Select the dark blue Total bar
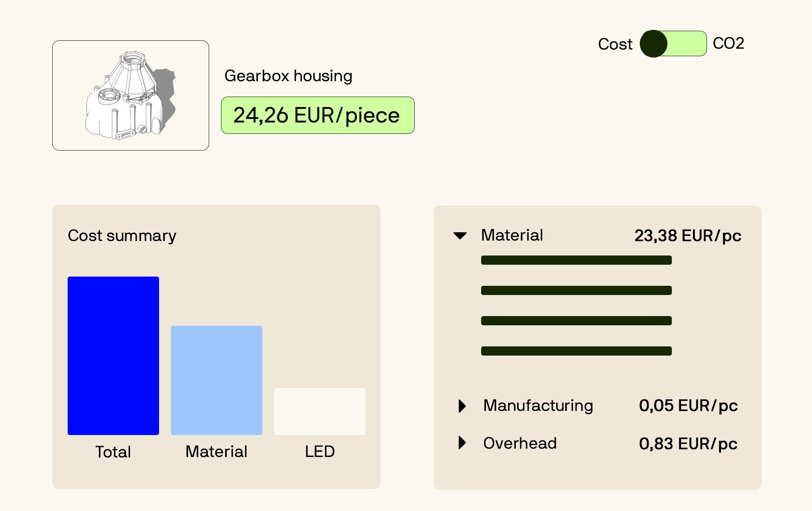The width and height of the screenshot is (812, 511). point(113,356)
